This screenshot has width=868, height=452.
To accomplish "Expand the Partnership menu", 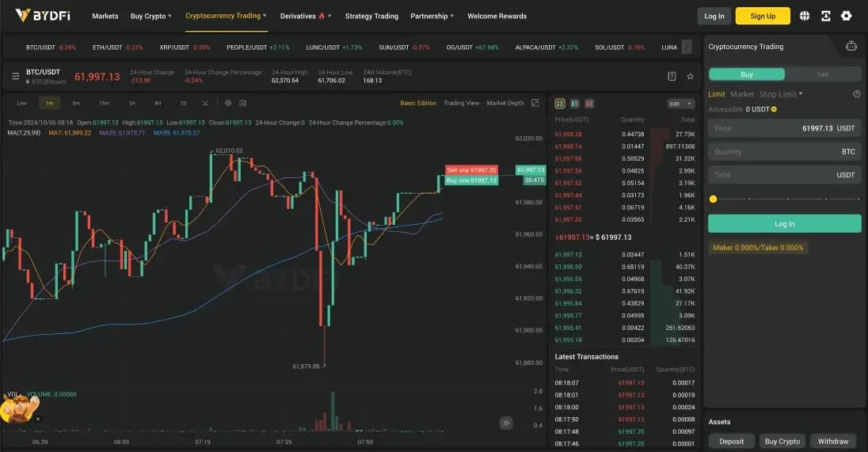I will coord(432,16).
